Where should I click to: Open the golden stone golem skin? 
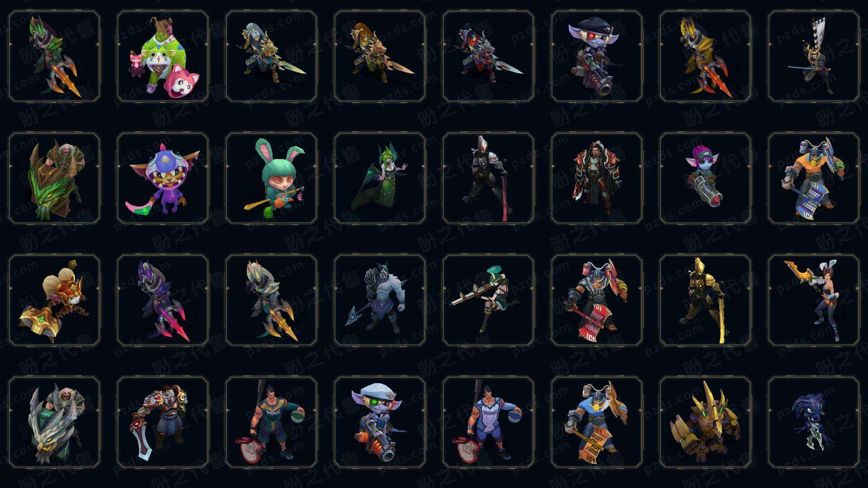(705, 422)
